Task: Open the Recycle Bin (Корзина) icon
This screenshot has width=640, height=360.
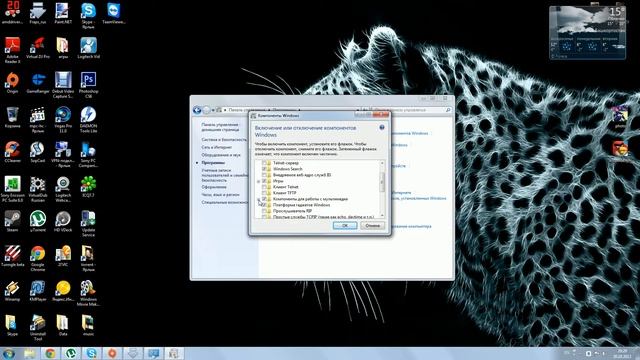Action: 12,118
